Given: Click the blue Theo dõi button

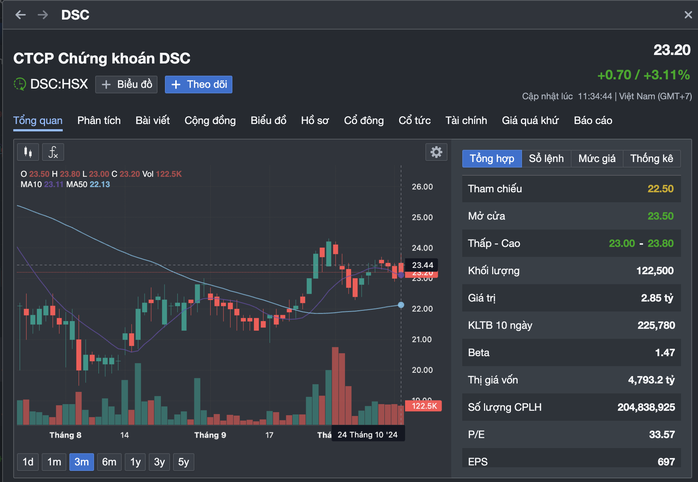Looking at the screenshot, I should (199, 85).
